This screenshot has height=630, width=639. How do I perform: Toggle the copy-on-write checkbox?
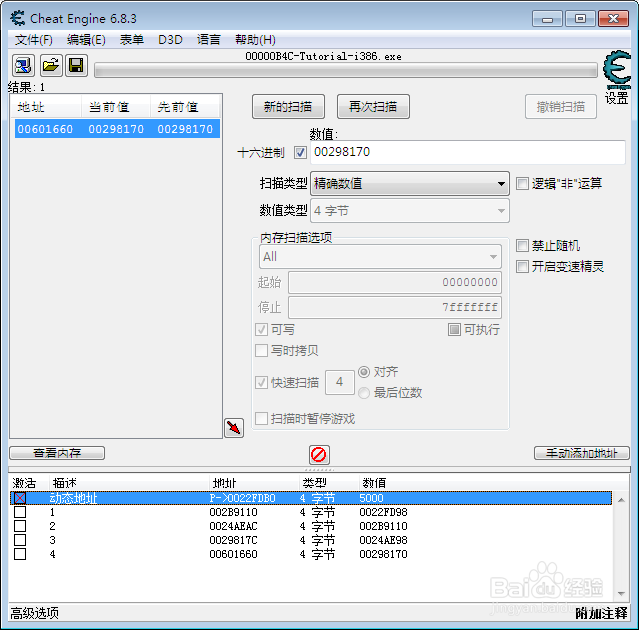(261, 350)
